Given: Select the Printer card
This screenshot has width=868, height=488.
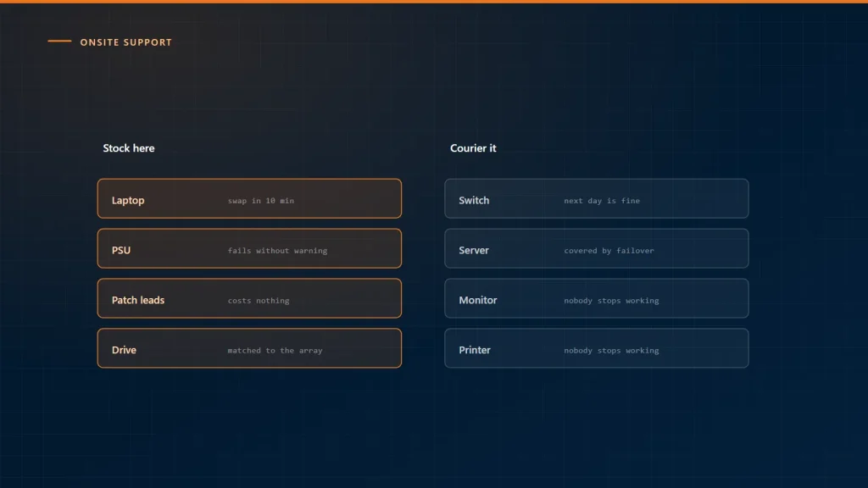Looking at the screenshot, I should click(x=596, y=348).
